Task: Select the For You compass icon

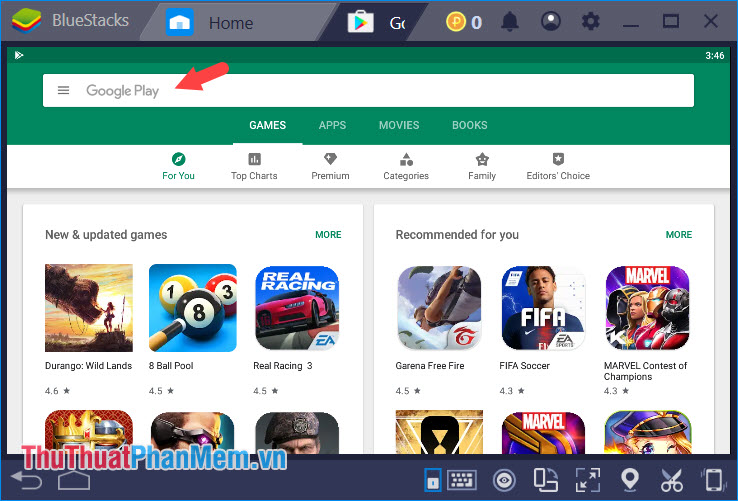Action: click(178, 159)
